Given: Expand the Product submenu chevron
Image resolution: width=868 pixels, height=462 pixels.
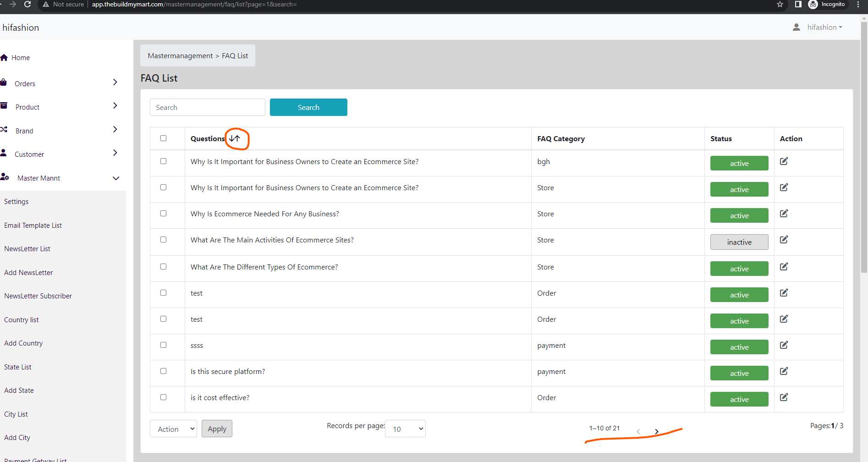Looking at the screenshot, I should (115, 105).
